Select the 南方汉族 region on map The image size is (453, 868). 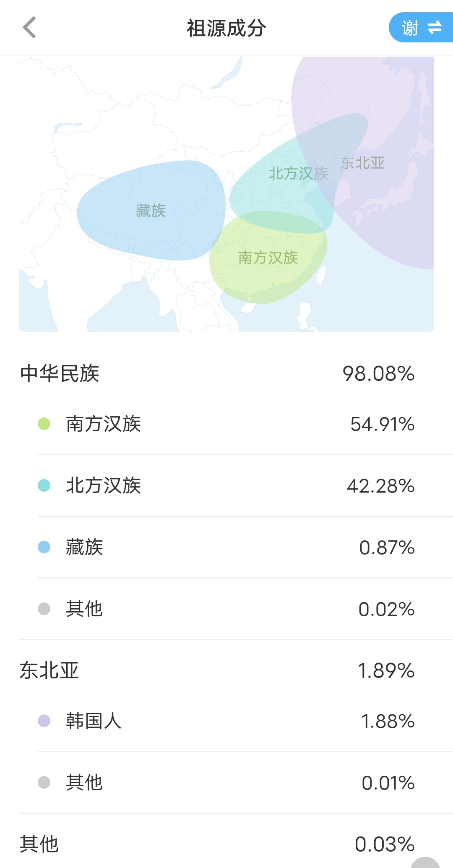pyautogui.click(x=268, y=258)
